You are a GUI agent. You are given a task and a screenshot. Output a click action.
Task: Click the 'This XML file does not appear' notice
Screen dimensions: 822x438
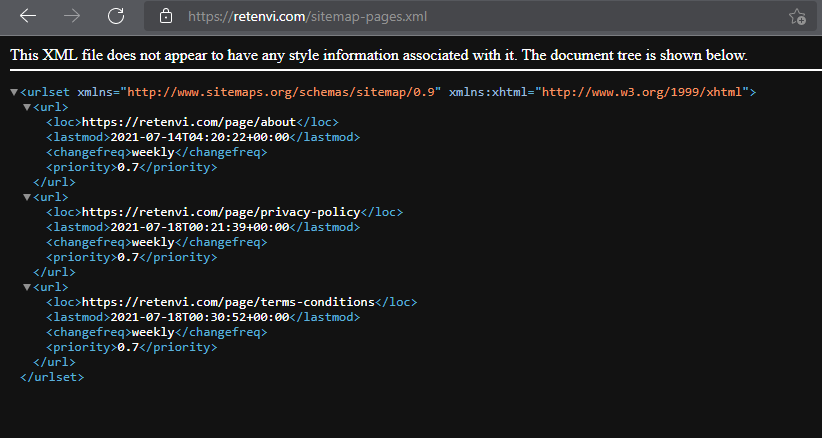379,55
